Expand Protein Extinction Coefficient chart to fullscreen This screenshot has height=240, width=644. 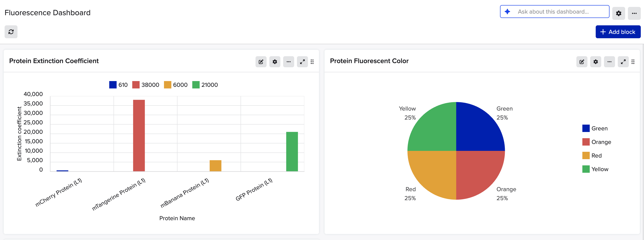pyautogui.click(x=302, y=62)
